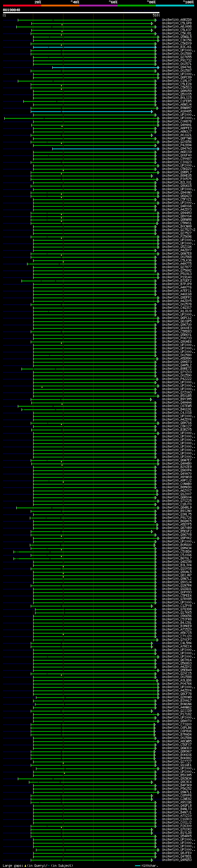Select the UniRef100_A9RZD9 hit label
197x868 pixels.
[x=177, y=20]
